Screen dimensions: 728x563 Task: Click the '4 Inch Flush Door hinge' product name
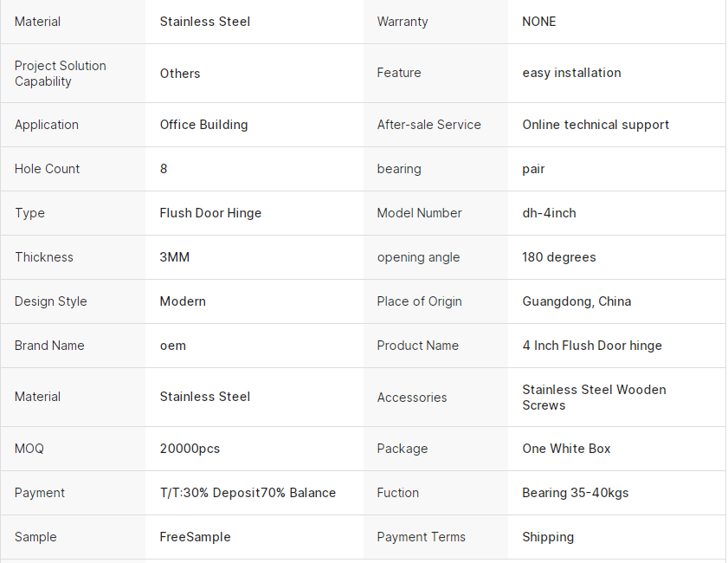[592, 346]
